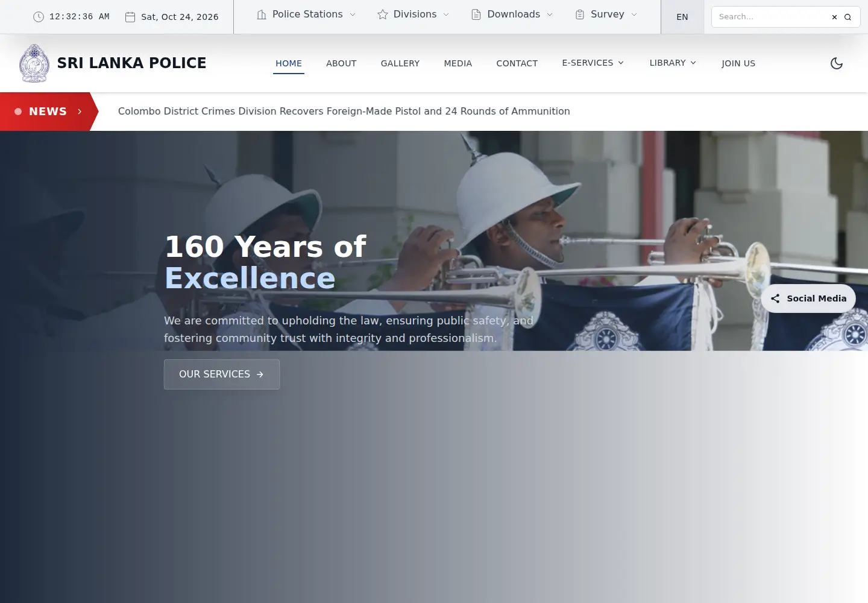Viewport: 868px width, 603px height.
Task: Click the Sri Lanka Police site title
Action: [x=131, y=63]
